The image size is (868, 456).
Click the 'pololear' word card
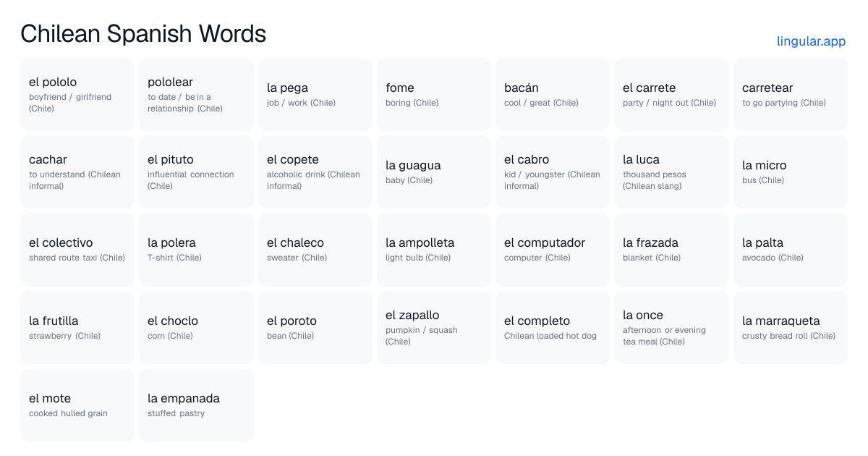point(196,95)
